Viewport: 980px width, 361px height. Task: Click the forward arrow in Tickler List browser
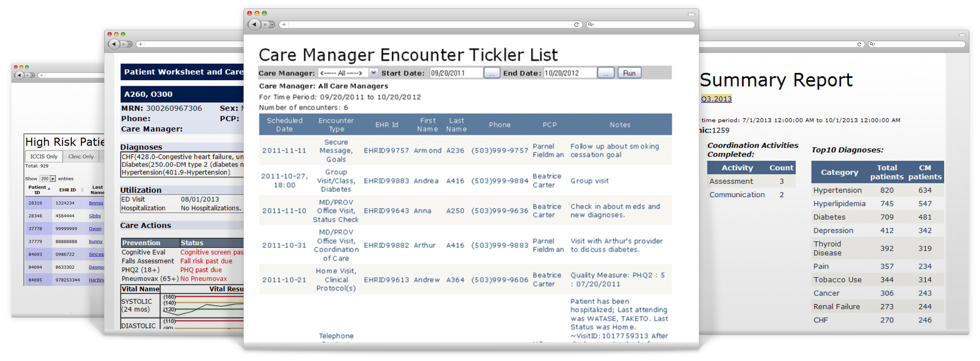(x=266, y=24)
